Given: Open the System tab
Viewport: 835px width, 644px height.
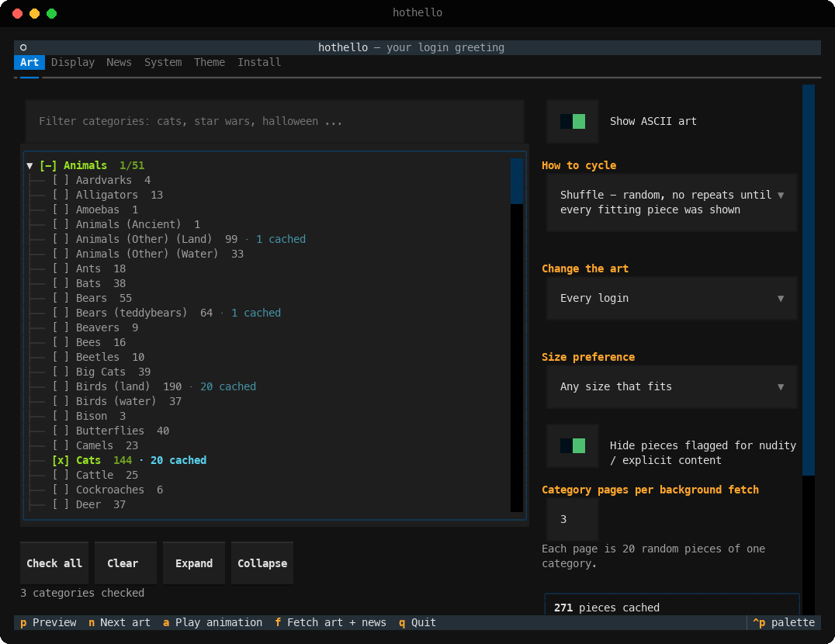Looking at the screenshot, I should coord(163,62).
